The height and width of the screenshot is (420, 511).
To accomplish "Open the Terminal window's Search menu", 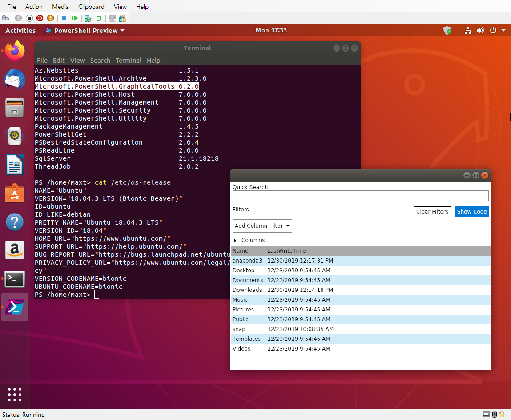I will 100,61.
